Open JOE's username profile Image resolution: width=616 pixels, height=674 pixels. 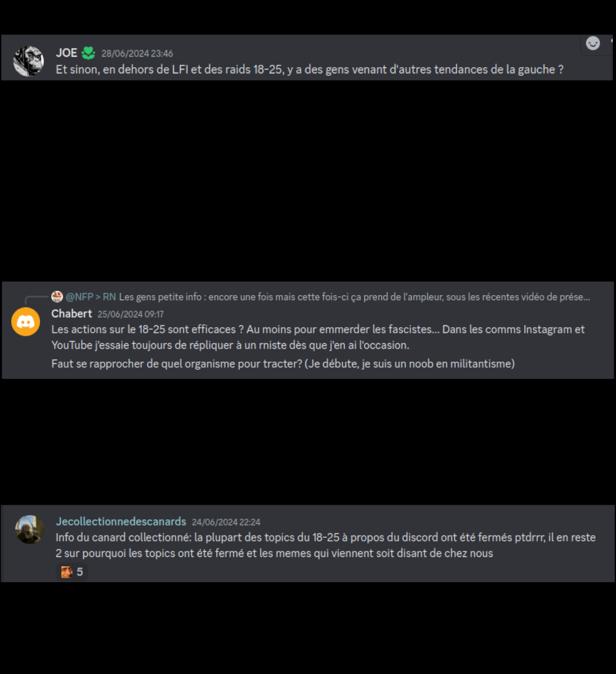click(x=67, y=53)
